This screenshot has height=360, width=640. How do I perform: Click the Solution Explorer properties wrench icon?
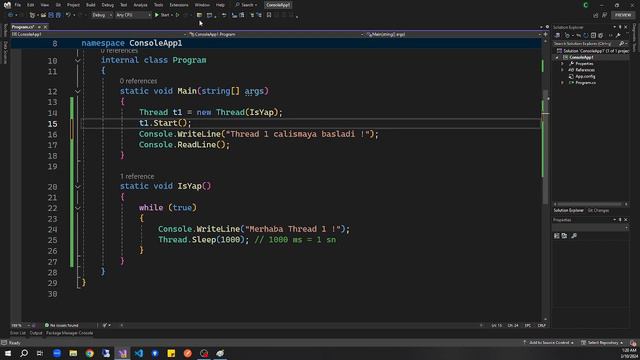coord(618,36)
